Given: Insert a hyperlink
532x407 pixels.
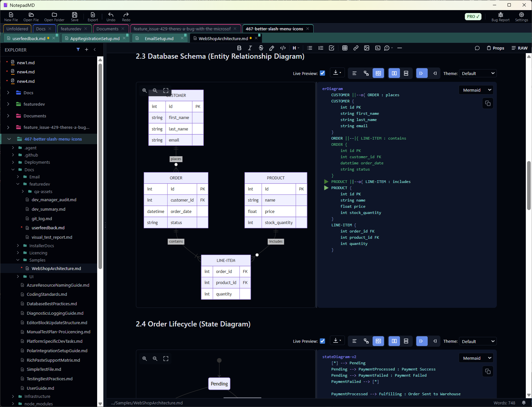Looking at the screenshot, I should (356, 48).
